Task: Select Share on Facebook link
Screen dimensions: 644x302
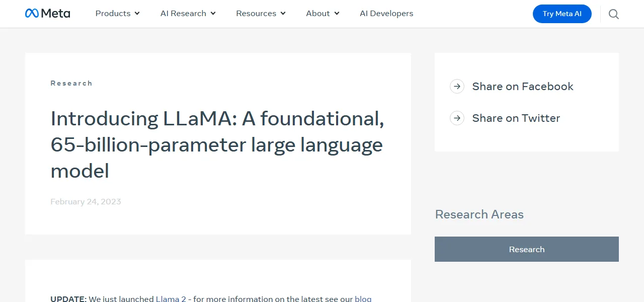Action: [523, 87]
